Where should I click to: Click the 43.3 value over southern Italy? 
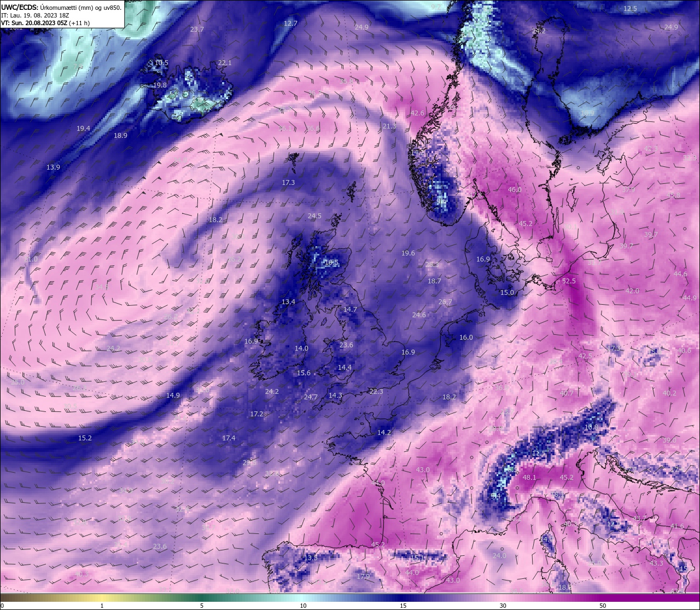point(656,563)
